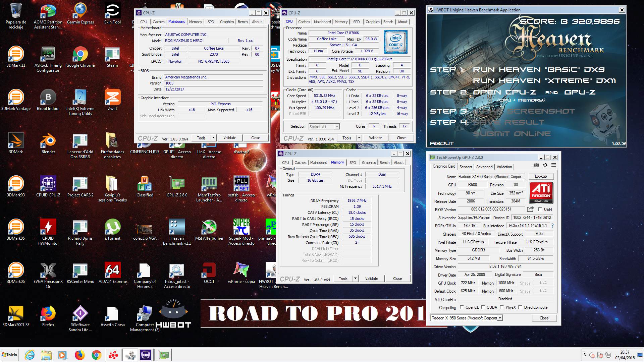The width and height of the screenshot is (644, 362).
Task: Click the Bus Interface question mark in GPU-Z
Action: [552, 226]
